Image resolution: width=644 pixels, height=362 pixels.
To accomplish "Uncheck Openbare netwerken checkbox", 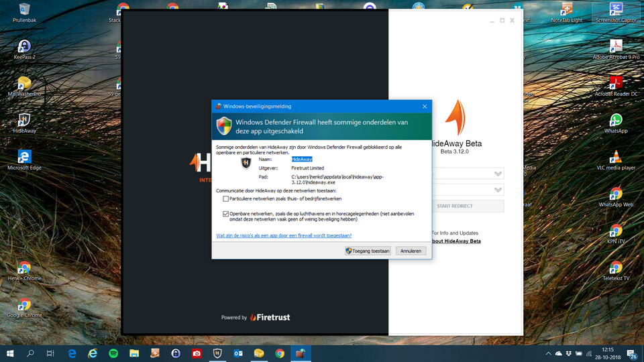I will tap(225, 214).
